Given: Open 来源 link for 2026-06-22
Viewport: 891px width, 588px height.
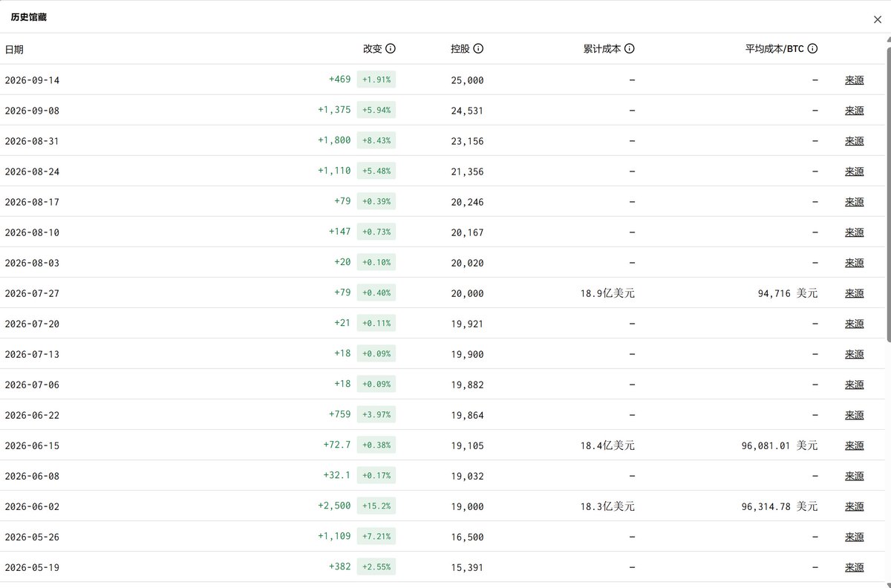Looking at the screenshot, I should (x=855, y=415).
